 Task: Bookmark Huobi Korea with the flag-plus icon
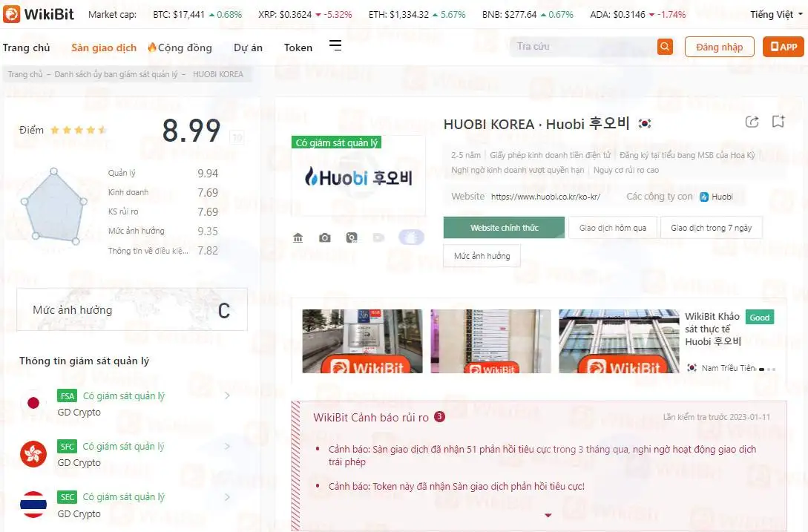tap(778, 122)
